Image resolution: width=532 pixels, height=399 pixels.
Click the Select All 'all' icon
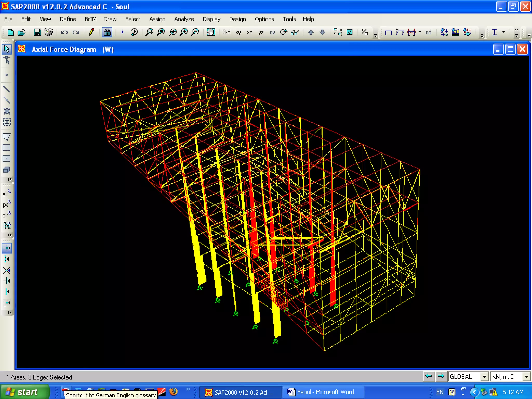(x=6, y=193)
